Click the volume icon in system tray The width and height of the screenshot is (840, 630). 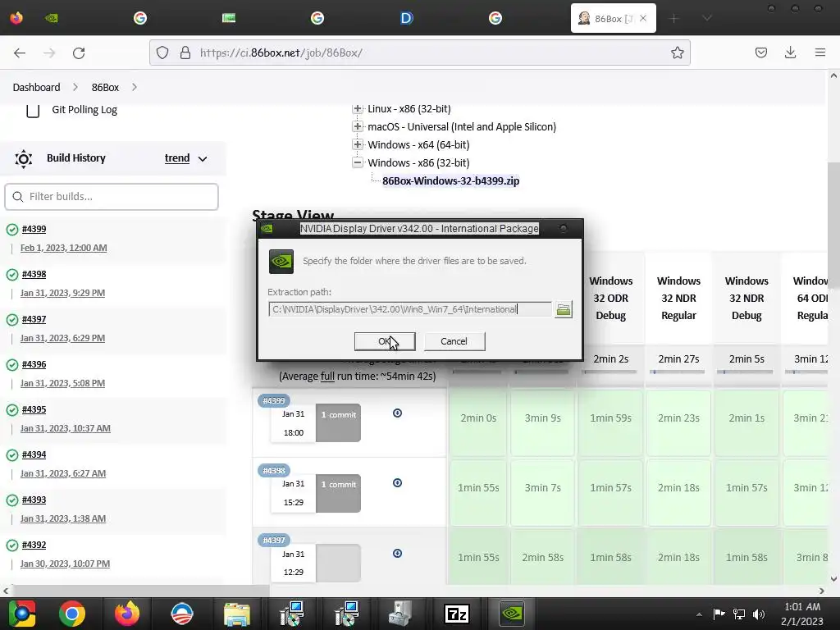(759, 614)
